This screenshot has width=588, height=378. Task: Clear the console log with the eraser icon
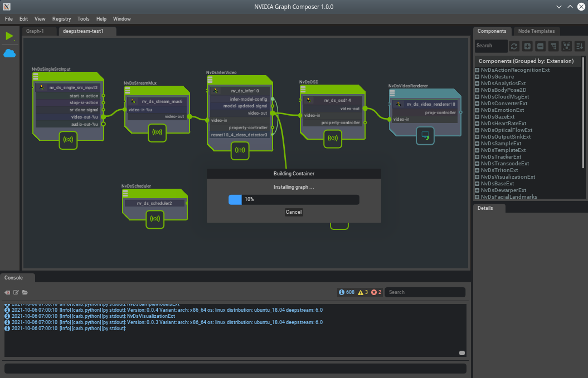pos(8,292)
